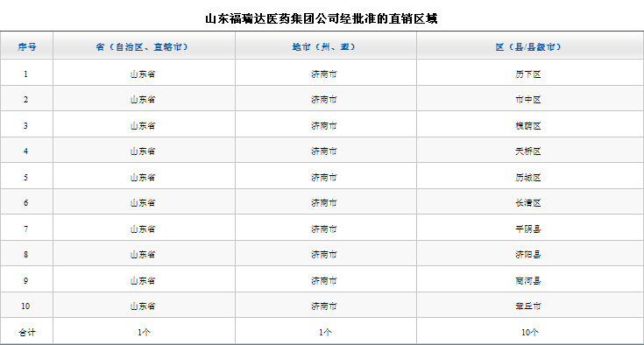The image size is (644, 345).
Task: Select the 历城区 cell
Action: coord(528,178)
